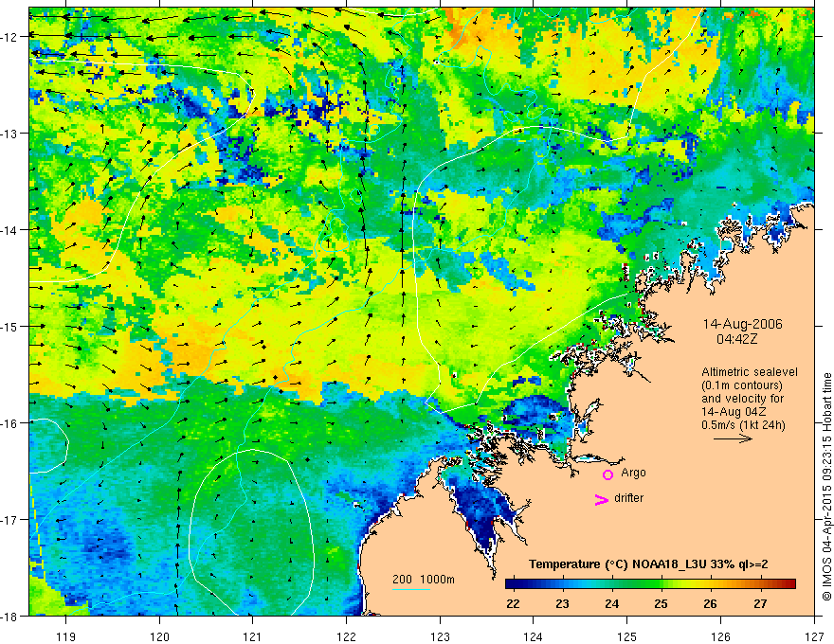Click the color bar tick label '24'
This screenshot has height=644, width=834.
point(611,603)
